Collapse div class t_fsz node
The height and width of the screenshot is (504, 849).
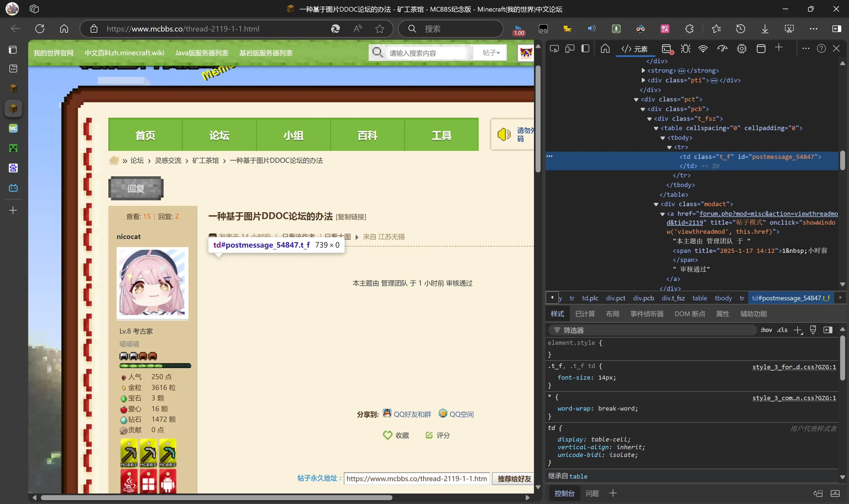649,119
